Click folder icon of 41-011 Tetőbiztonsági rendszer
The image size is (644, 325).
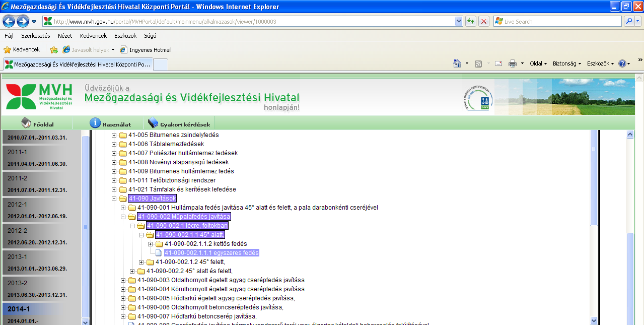(x=123, y=180)
